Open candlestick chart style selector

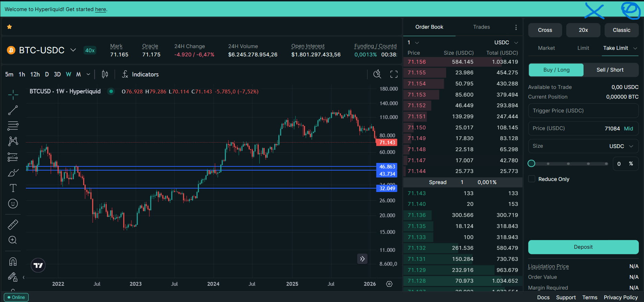pyautogui.click(x=105, y=74)
